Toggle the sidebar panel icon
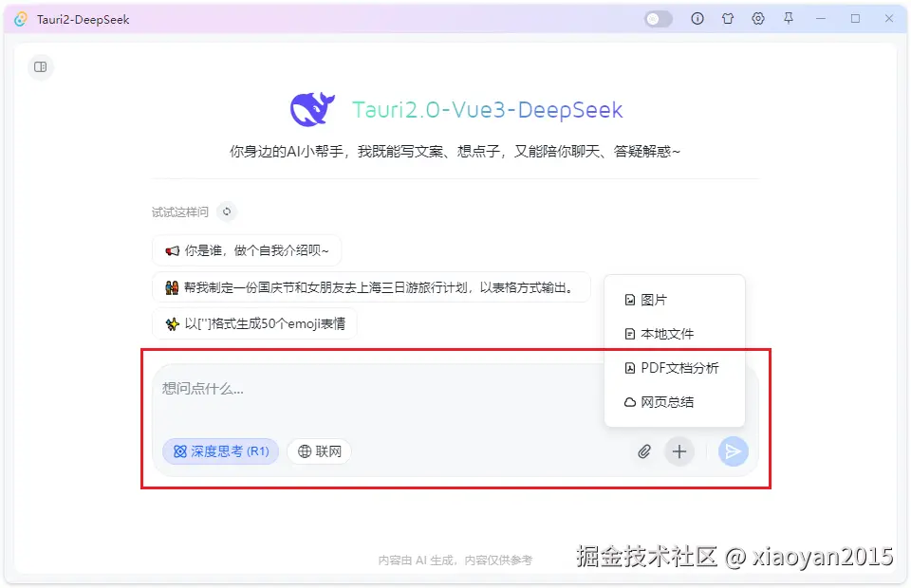 (41, 66)
